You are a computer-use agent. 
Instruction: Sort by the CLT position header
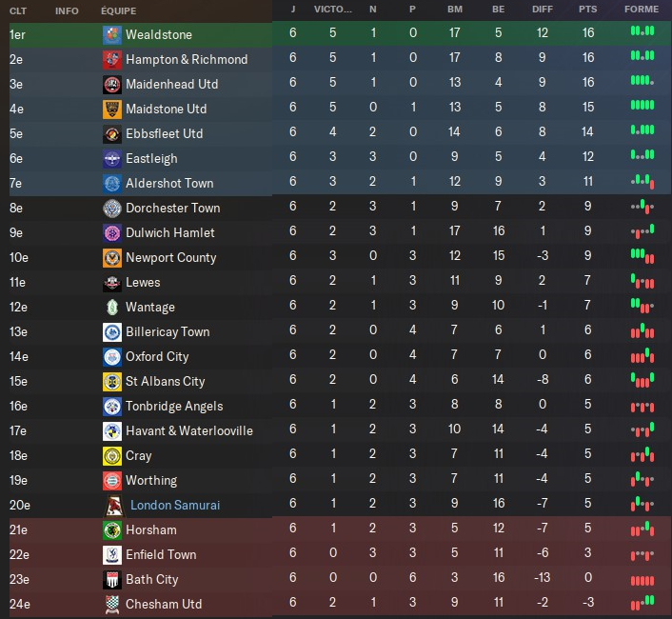[18, 10]
